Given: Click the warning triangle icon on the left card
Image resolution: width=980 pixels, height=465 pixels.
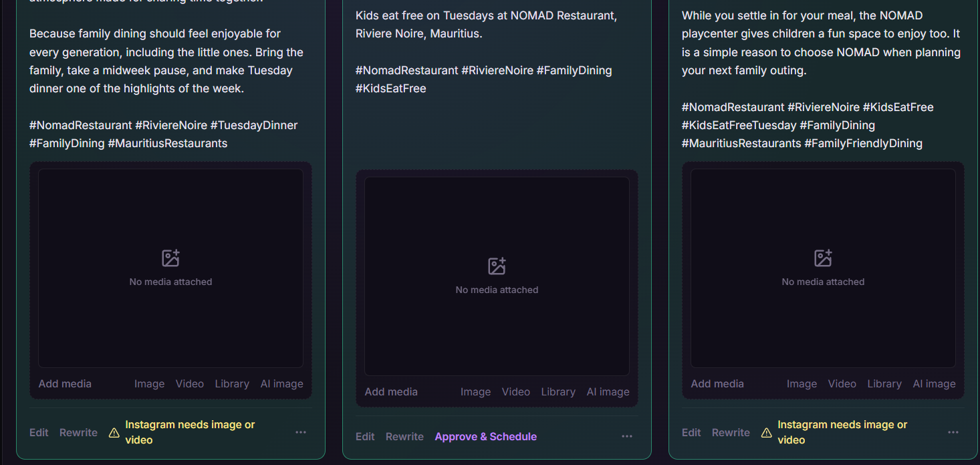Looking at the screenshot, I should [x=114, y=433].
